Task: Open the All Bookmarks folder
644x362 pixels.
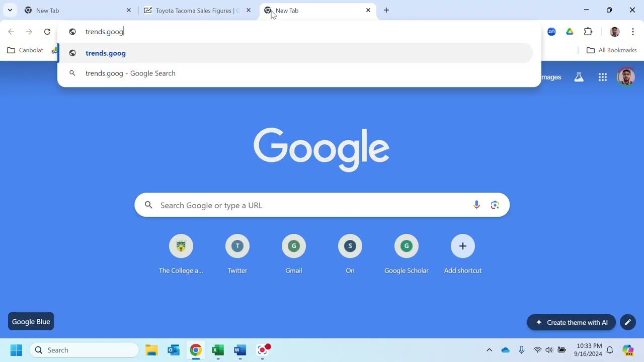Action: (x=612, y=50)
